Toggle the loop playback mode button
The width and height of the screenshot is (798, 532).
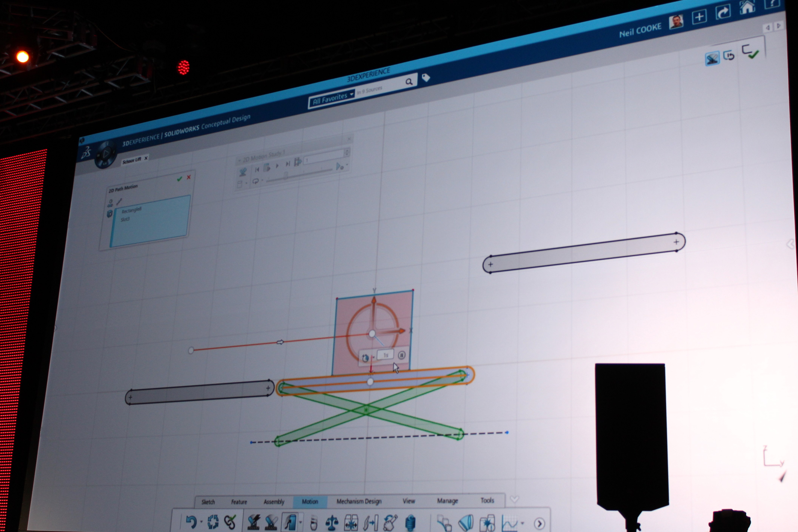point(255,181)
